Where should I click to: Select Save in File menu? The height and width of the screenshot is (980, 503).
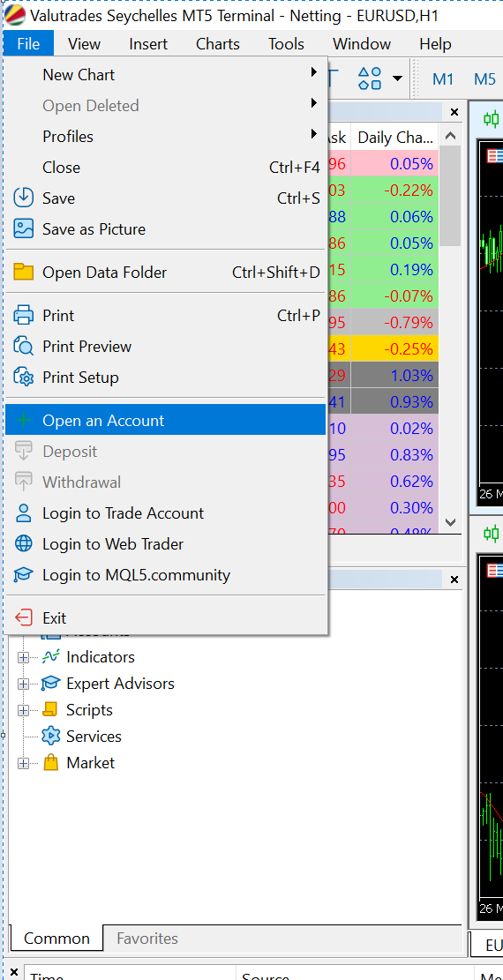tap(166, 198)
